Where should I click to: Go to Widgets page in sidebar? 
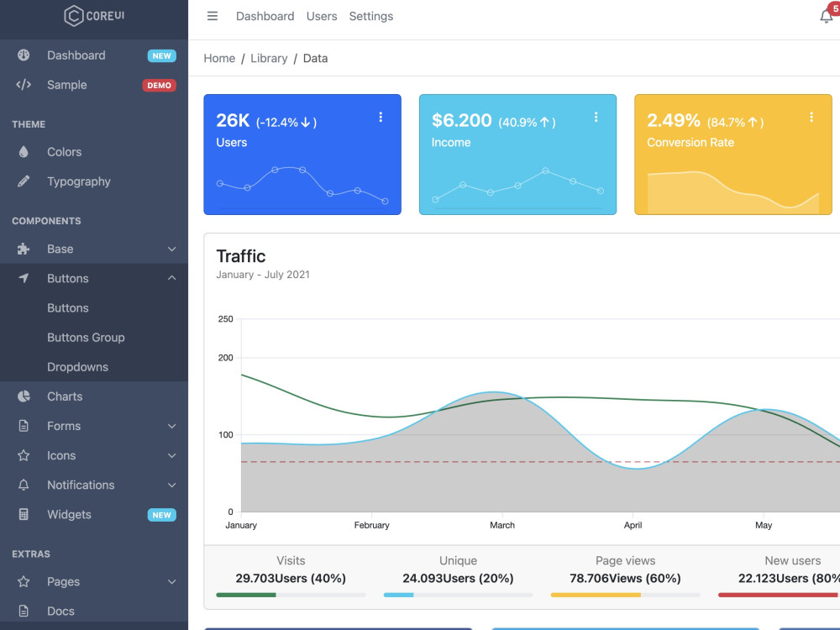(94, 514)
